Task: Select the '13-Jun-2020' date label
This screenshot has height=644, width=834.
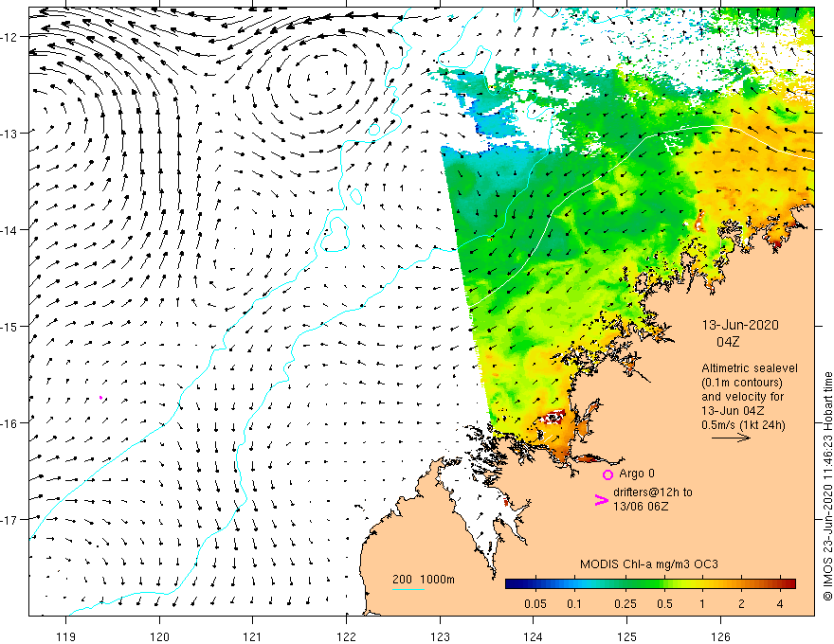Action: 740,325
